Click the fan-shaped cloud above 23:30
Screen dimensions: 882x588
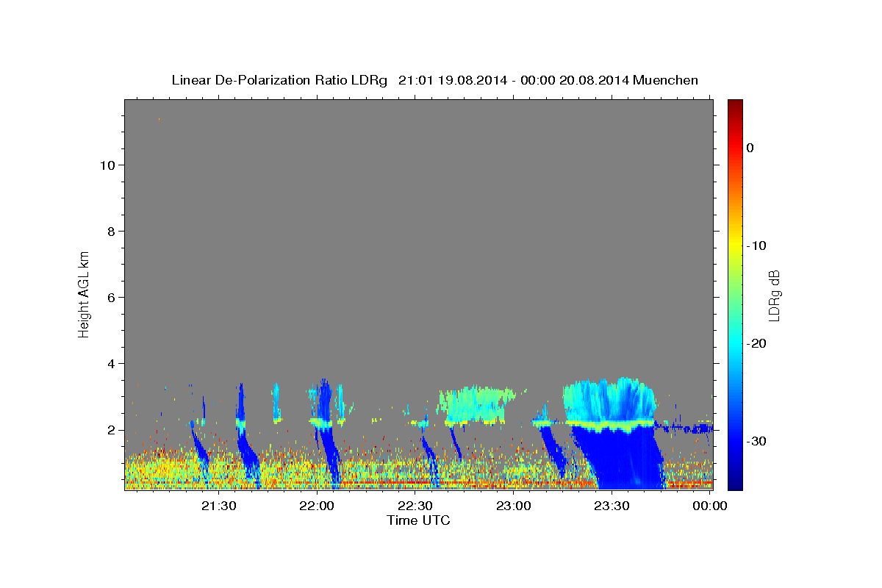pos(609,401)
